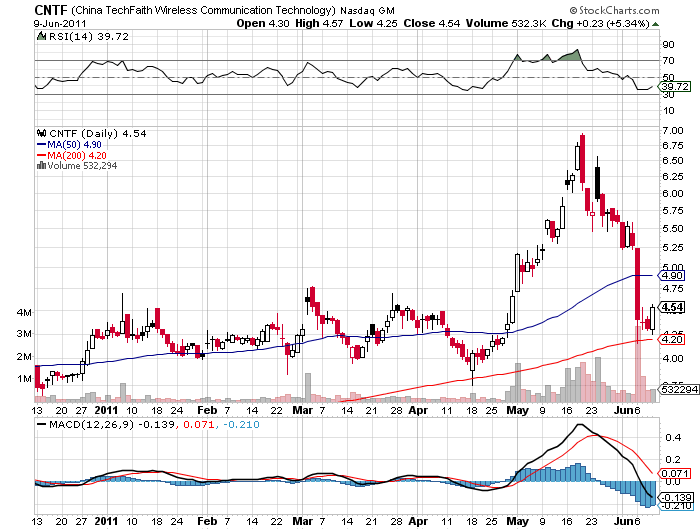Click the RSI(14) mountain icon
Screen dimensions: 700x530
point(42,36)
